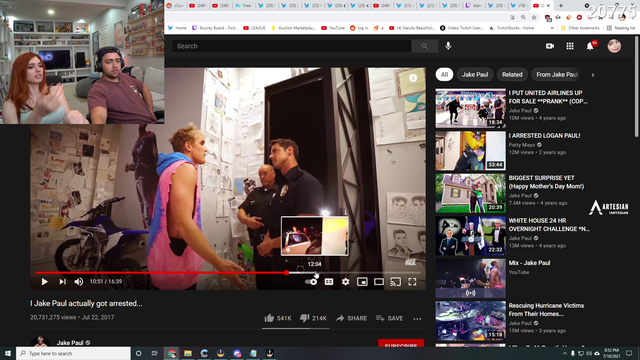Open the Windows notification center icon

click(629, 353)
